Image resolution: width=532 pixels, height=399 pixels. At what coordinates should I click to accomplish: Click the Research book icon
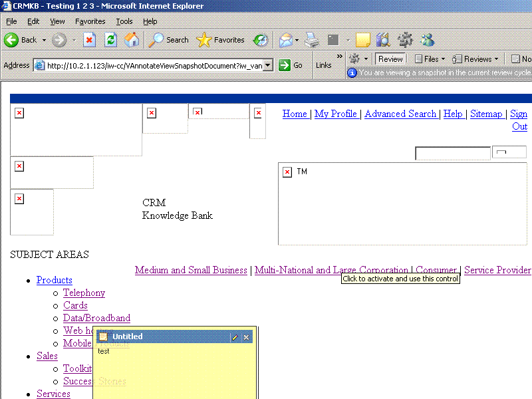point(383,40)
